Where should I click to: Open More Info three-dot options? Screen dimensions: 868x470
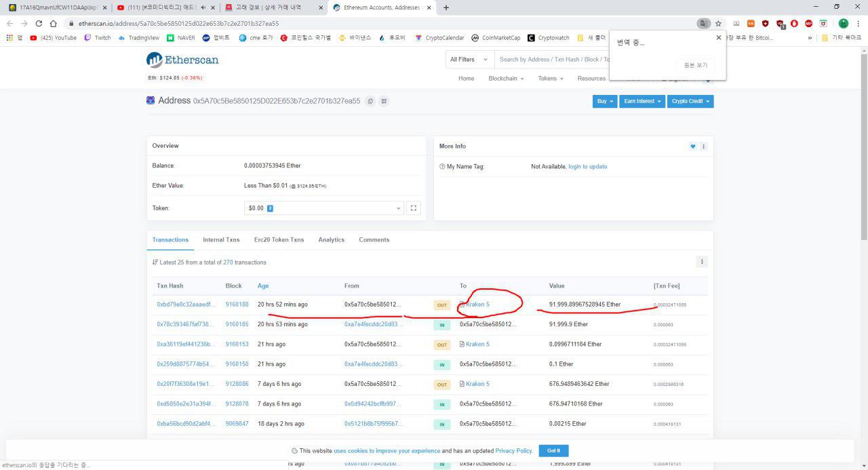(703, 146)
